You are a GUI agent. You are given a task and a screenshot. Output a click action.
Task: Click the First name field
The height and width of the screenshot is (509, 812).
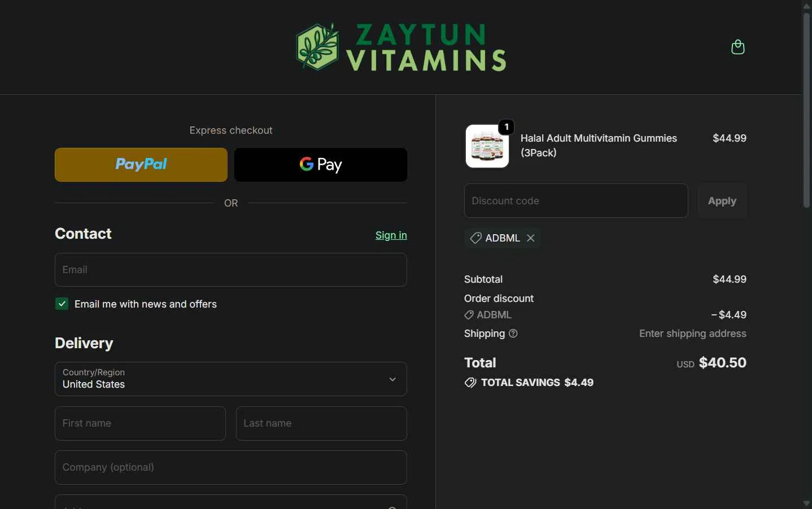click(140, 423)
